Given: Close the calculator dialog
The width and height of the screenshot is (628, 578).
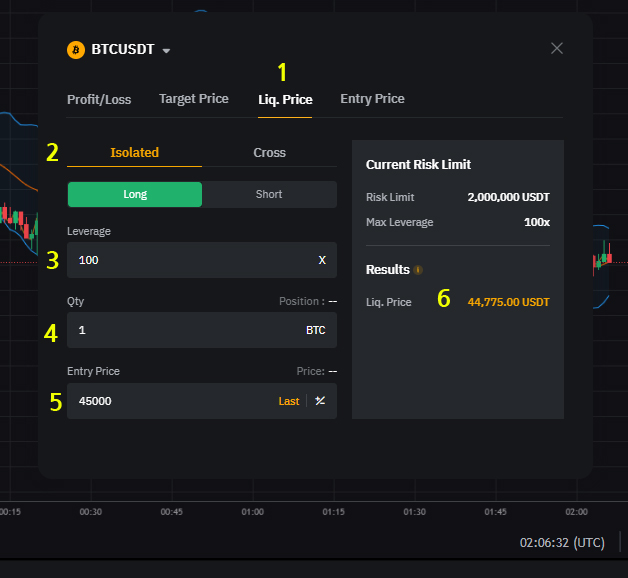Looking at the screenshot, I should [557, 48].
